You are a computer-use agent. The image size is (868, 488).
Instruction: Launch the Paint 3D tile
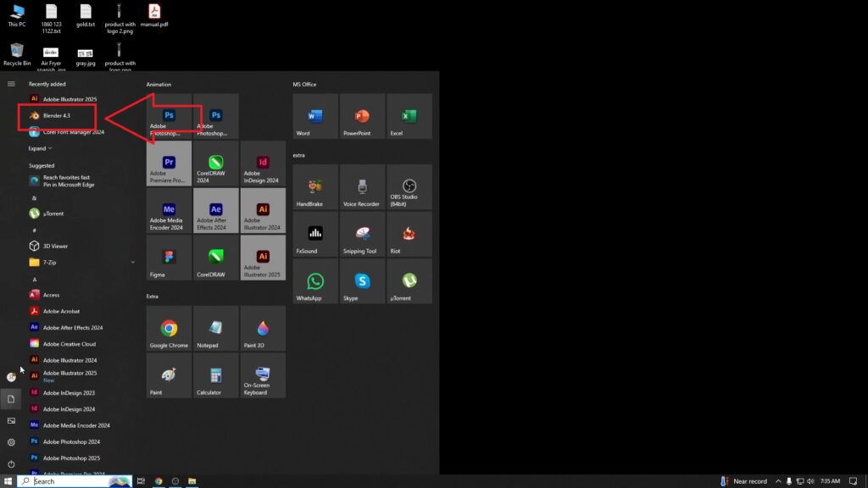tap(263, 328)
